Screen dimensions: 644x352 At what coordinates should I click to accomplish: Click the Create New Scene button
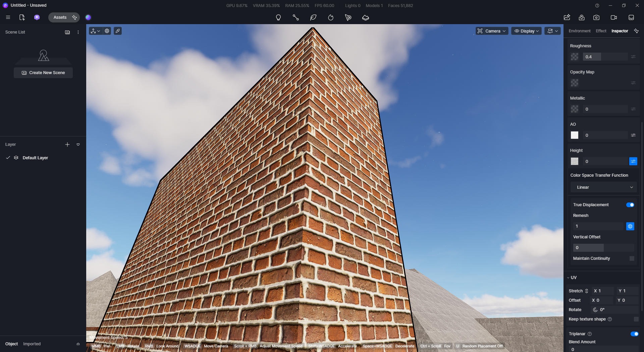(x=43, y=73)
